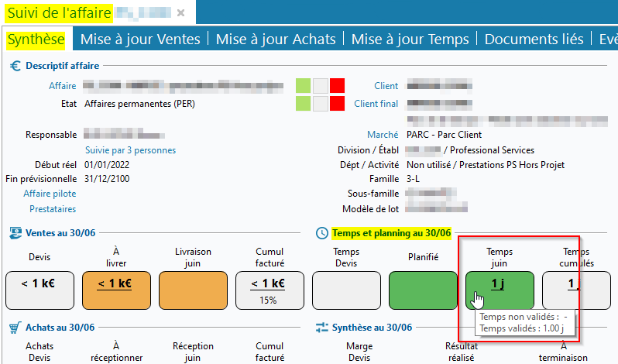Viewport: 618px width, 364px height.
Task: Click the green Temps juin 1 j tile
Action: (x=499, y=290)
